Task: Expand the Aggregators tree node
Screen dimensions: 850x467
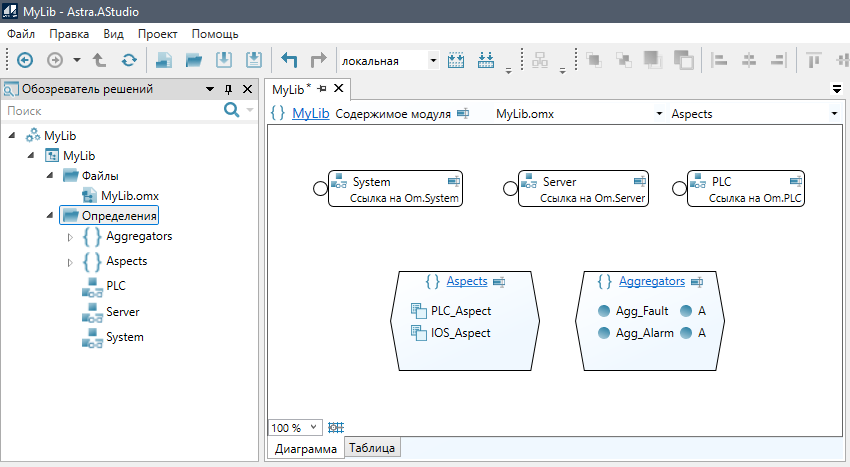Action: [70, 237]
